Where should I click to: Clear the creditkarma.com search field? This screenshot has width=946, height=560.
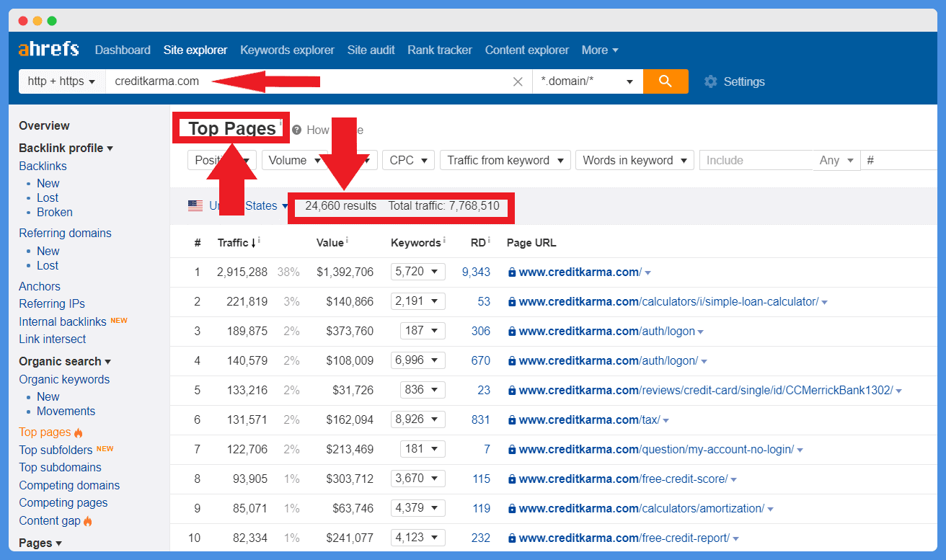[x=518, y=81]
